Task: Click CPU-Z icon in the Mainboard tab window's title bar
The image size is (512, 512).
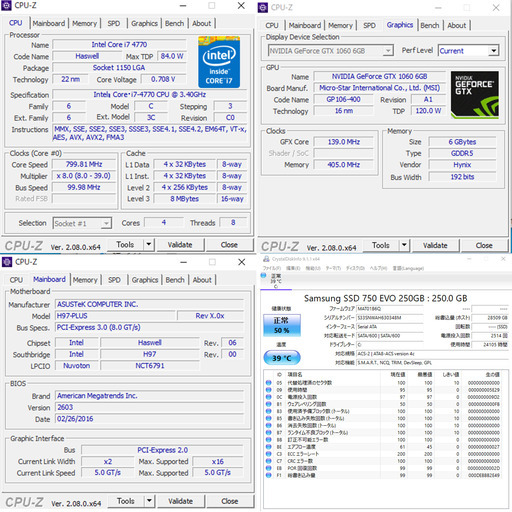Action: coord(7,262)
